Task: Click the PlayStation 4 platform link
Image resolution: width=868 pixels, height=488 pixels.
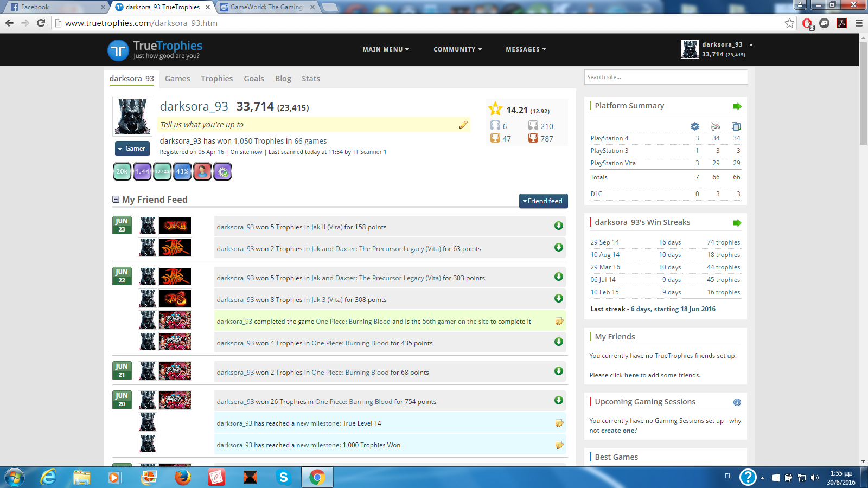Action: [609, 138]
